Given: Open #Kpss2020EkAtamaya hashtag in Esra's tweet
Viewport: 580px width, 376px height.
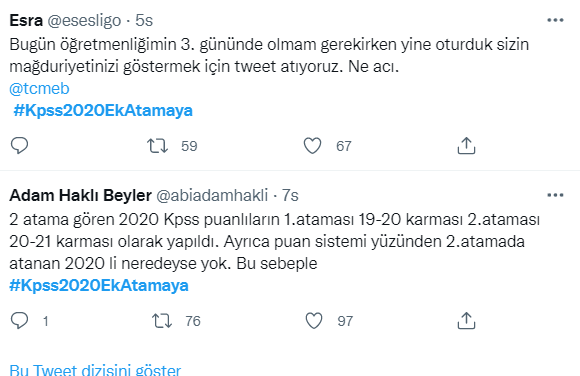Looking at the screenshot, I should click(103, 111).
